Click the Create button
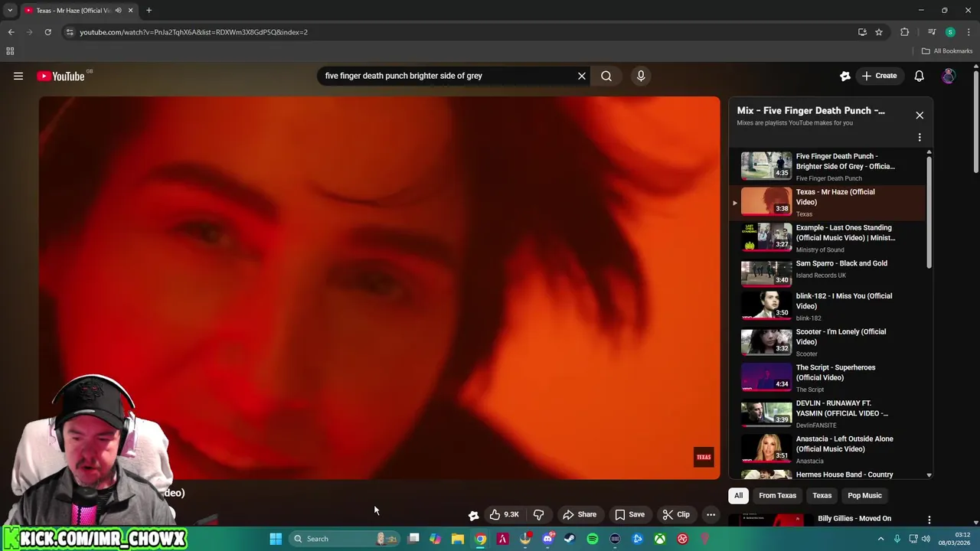 [x=878, y=76]
